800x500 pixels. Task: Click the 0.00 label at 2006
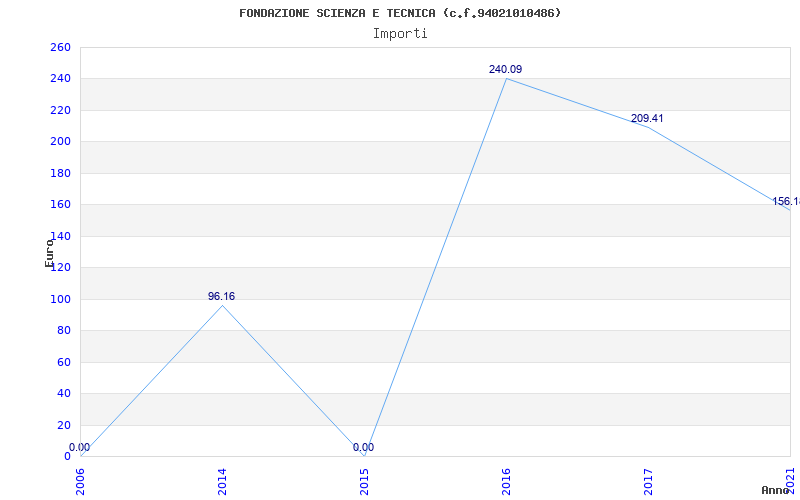(79, 447)
